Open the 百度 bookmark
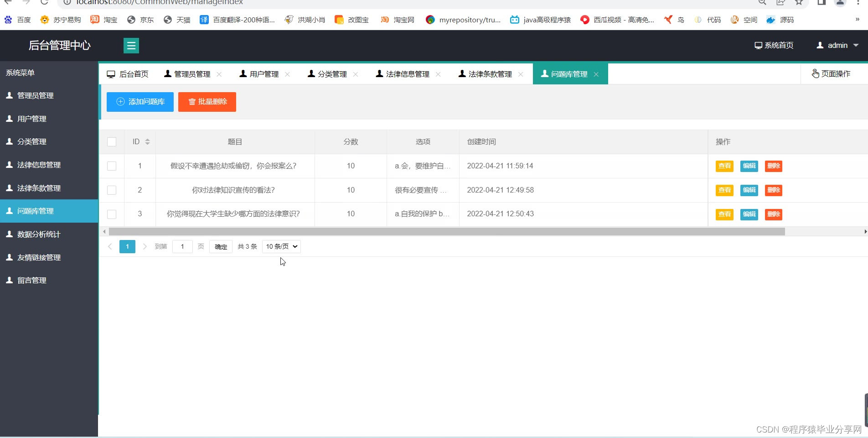 point(18,20)
